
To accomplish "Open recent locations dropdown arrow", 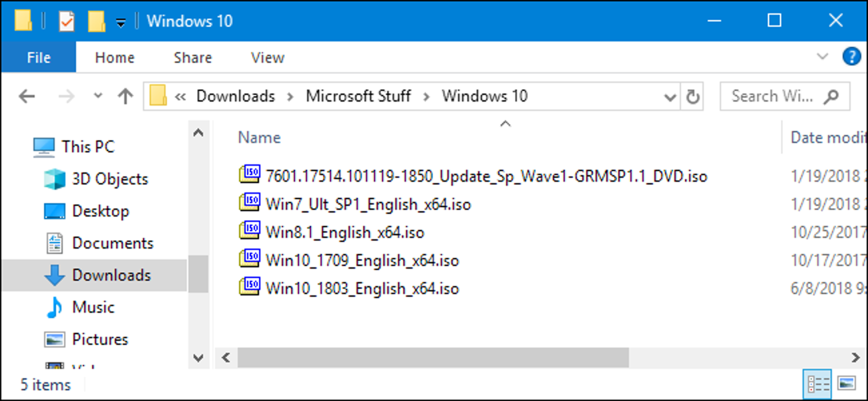I will click(x=98, y=96).
